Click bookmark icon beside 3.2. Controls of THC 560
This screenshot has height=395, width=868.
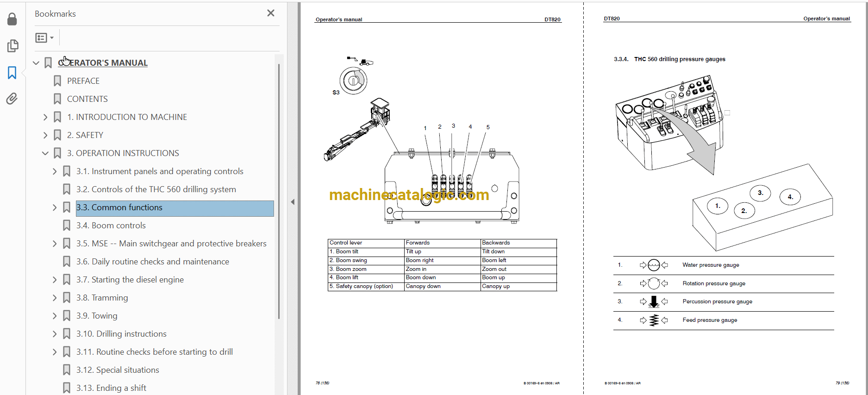click(x=67, y=189)
